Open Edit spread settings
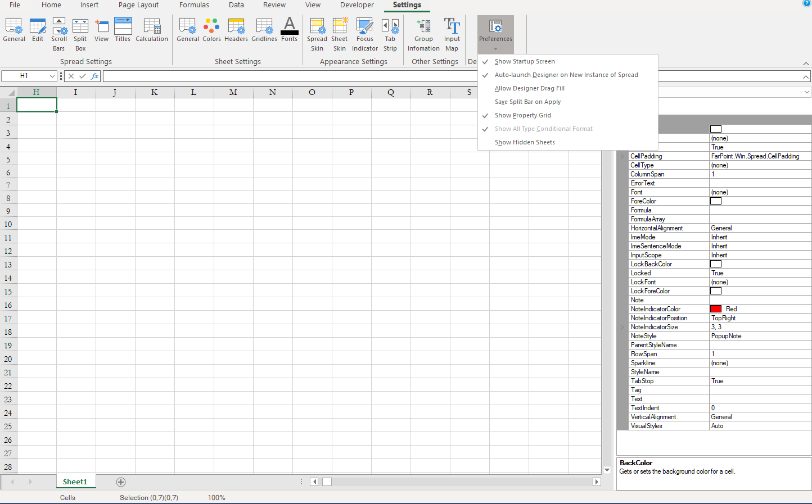812x504 pixels. click(x=38, y=30)
